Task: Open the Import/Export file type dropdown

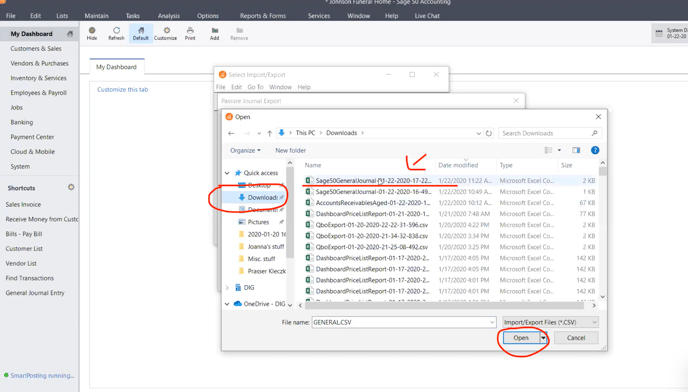Action: pyautogui.click(x=550, y=322)
